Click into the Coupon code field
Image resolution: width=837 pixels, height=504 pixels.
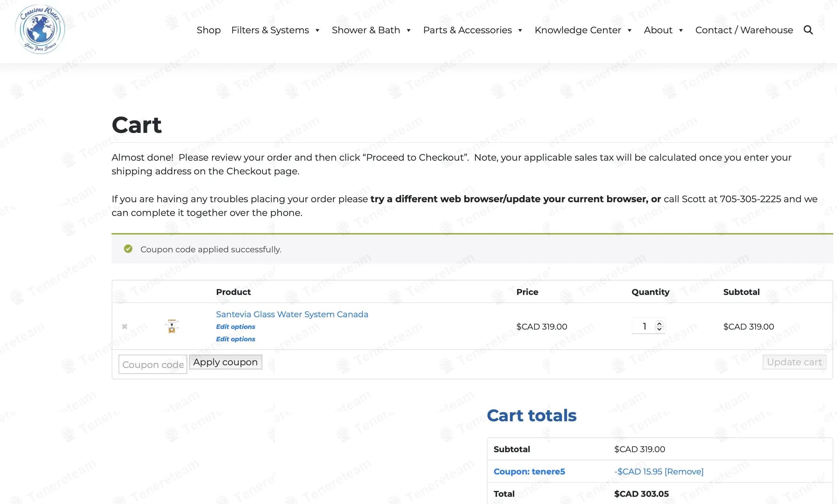153,364
